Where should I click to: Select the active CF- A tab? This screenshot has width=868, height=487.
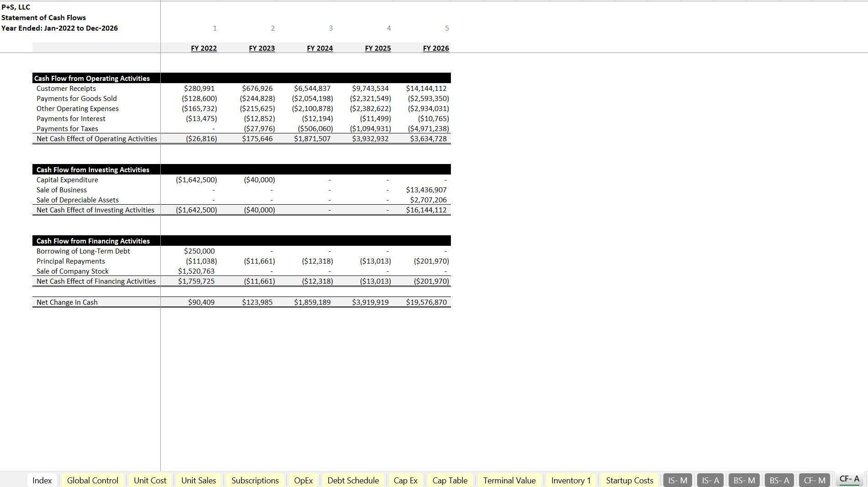pyautogui.click(x=849, y=479)
